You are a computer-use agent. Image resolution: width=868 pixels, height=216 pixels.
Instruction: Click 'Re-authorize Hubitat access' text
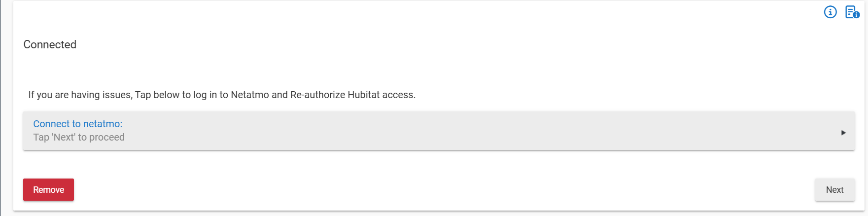pos(352,95)
